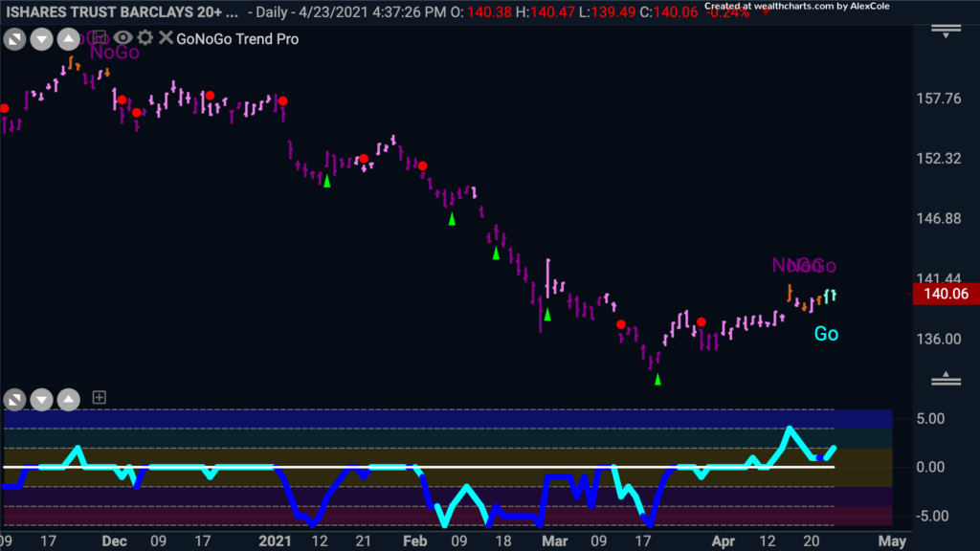
Task: Move the oscillator pane up
Action: (x=68, y=399)
